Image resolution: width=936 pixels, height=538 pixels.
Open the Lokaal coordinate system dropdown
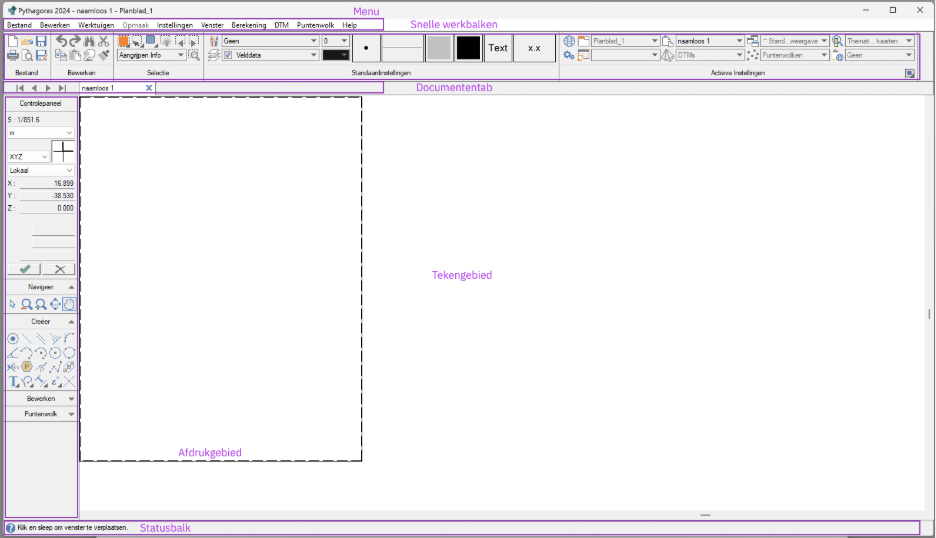(x=41, y=170)
